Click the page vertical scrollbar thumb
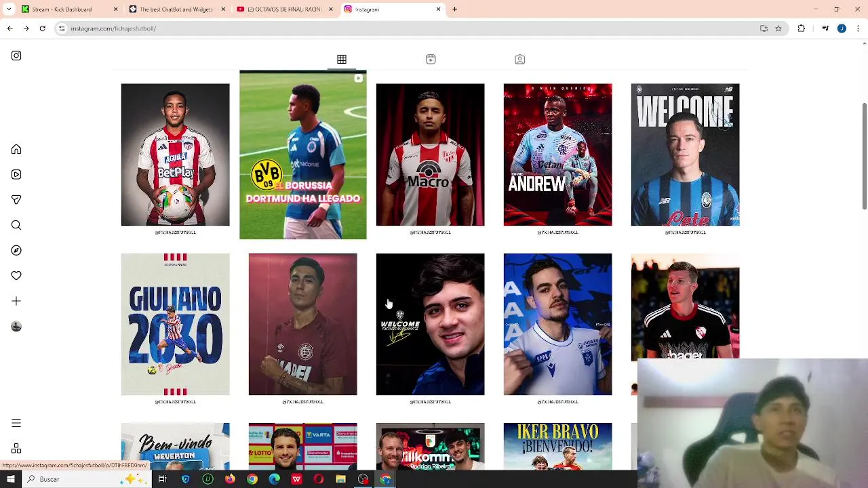Screen dimensions: 868x488 click(x=864, y=157)
